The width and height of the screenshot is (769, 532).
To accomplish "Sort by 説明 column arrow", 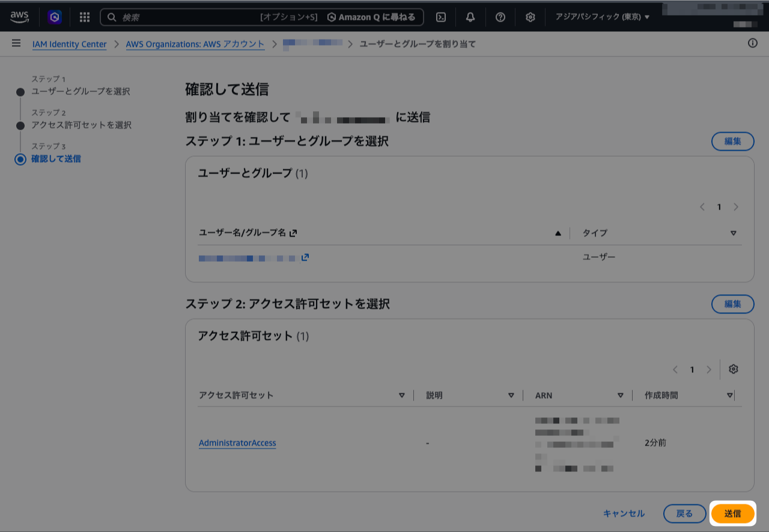I will point(511,395).
